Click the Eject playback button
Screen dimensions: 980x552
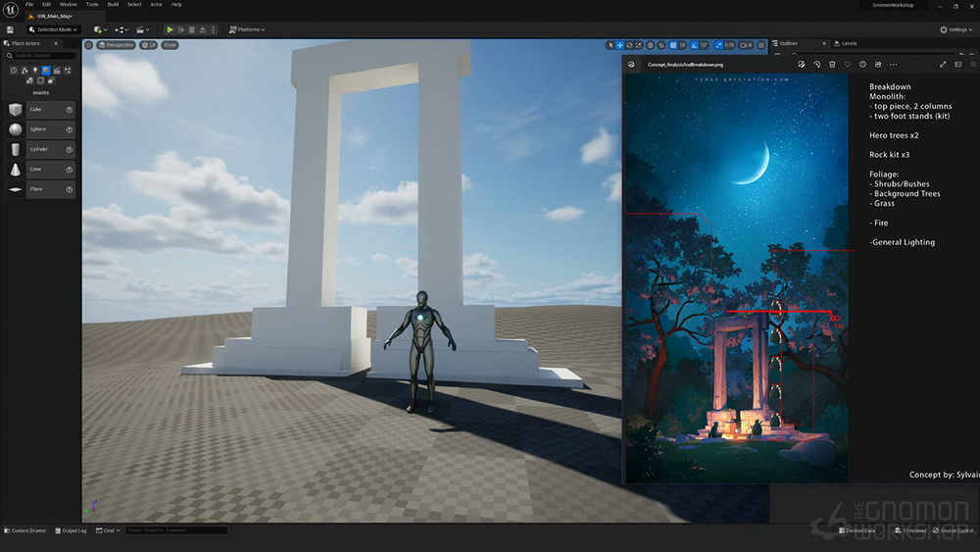pos(203,29)
